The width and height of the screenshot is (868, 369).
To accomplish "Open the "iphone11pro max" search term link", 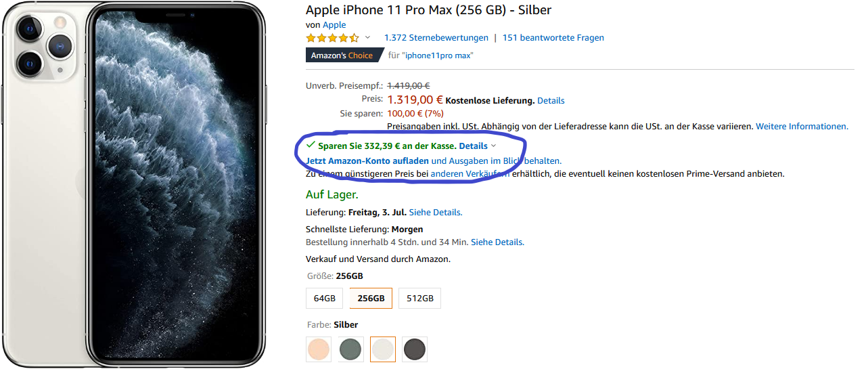I will point(438,56).
